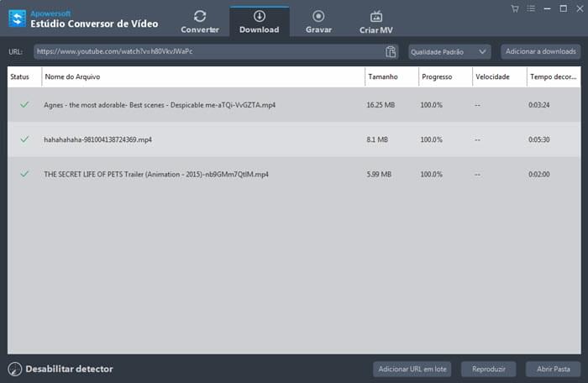Close the application window
The image size is (588, 383).
(580, 8)
